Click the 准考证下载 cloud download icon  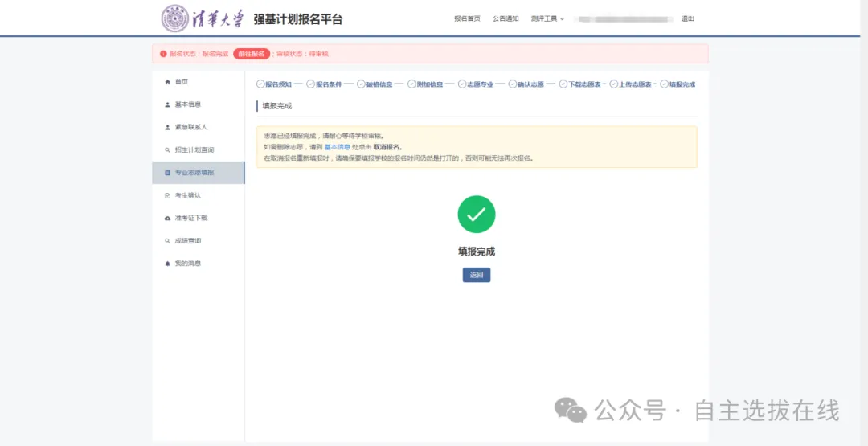167,219
